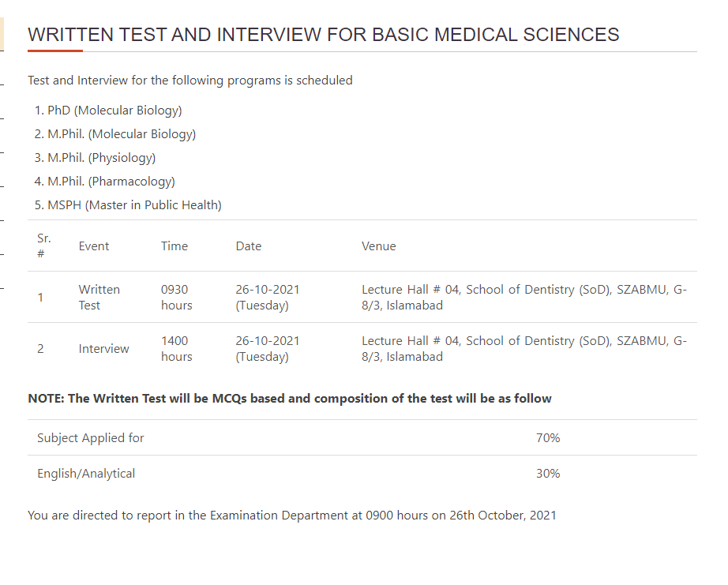Click the Time column header
728x585 pixels.
click(174, 246)
